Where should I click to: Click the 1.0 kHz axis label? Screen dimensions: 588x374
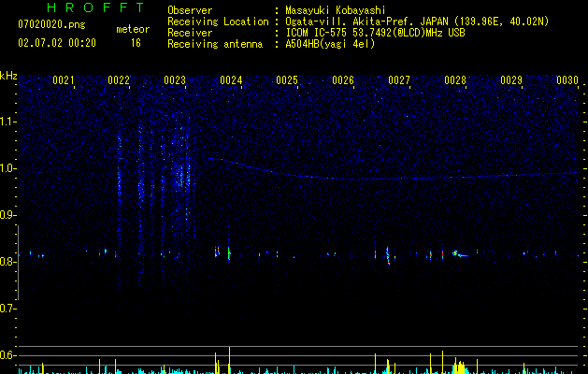click(x=8, y=168)
